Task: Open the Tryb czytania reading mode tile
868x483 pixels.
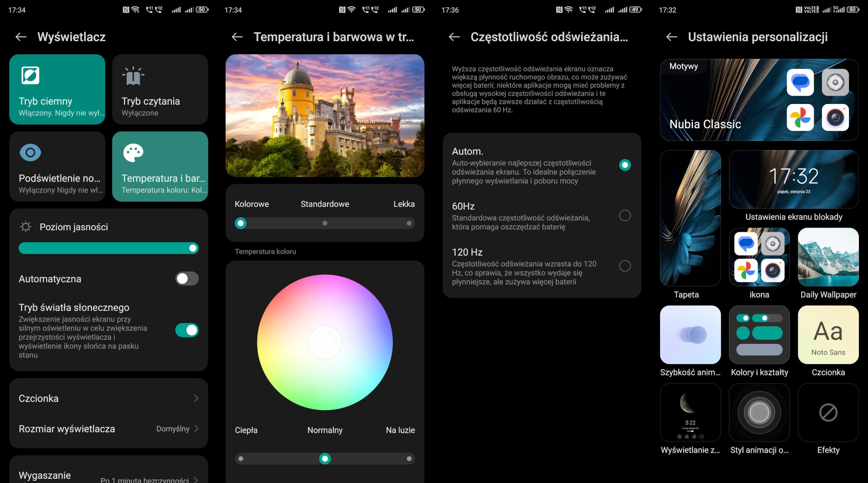Action: coord(160,89)
